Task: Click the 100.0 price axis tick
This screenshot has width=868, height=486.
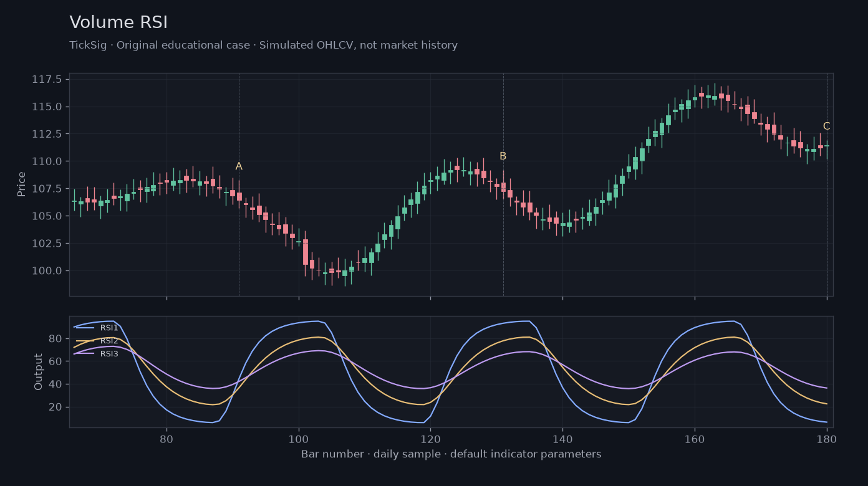Action: (x=47, y=271)
